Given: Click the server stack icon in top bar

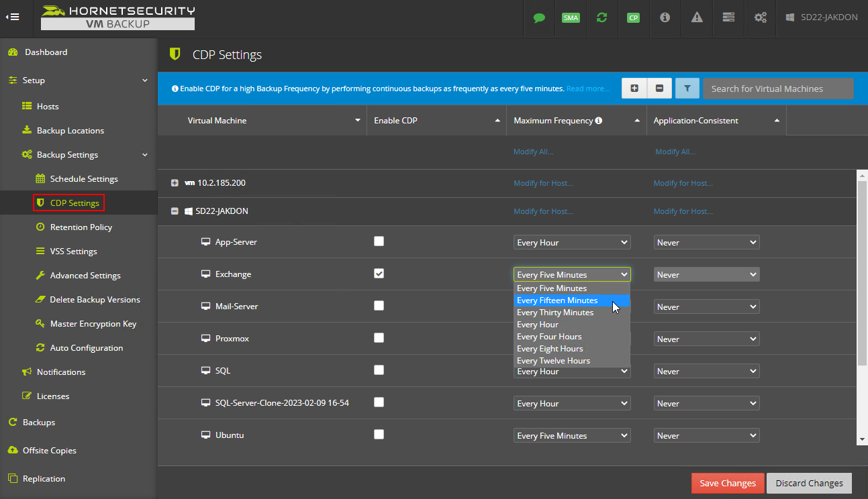Looking at the screenshot, I should click(x=728, y=18).
